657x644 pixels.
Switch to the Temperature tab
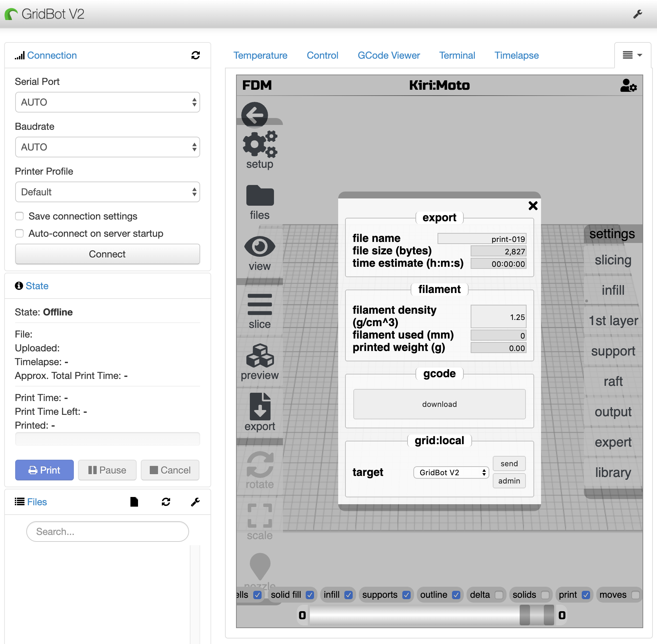click(260, 55)
